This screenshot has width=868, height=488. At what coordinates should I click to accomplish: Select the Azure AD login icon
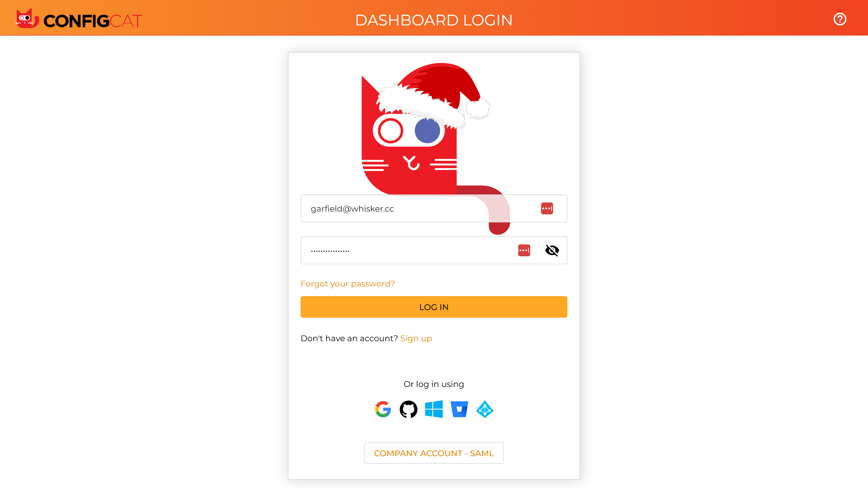point(485,409)
